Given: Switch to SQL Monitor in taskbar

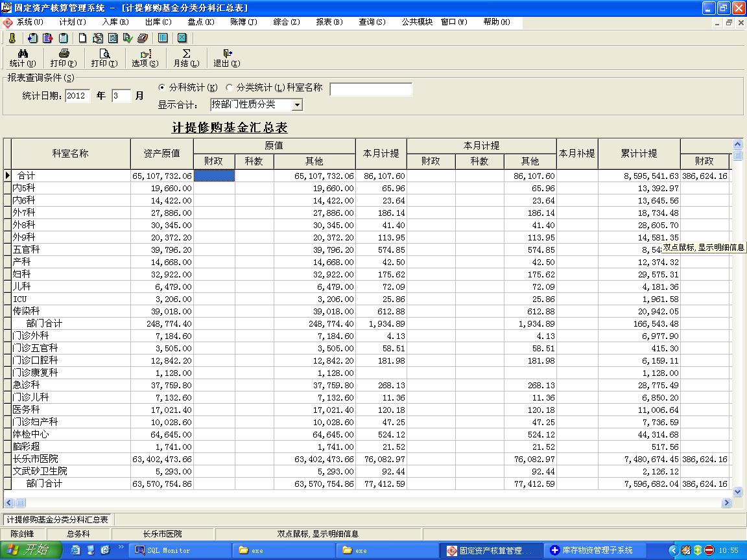Looking at the screenshot, I should pos(181,550).
